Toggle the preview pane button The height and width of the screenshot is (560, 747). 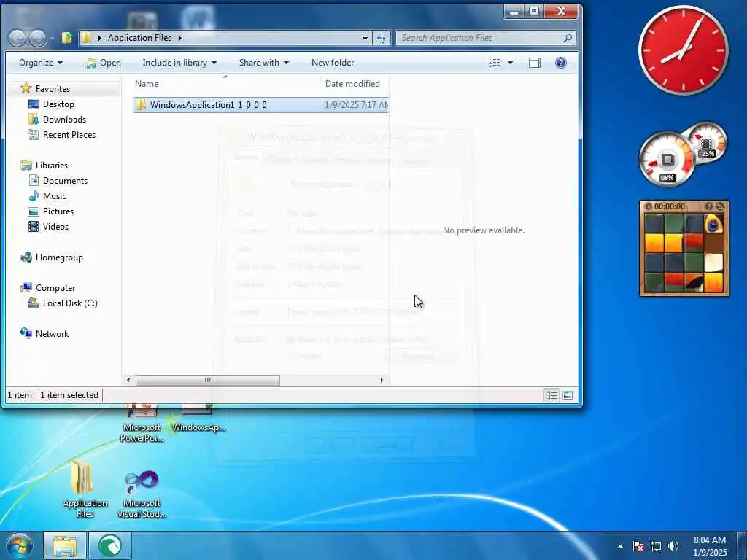535,63
